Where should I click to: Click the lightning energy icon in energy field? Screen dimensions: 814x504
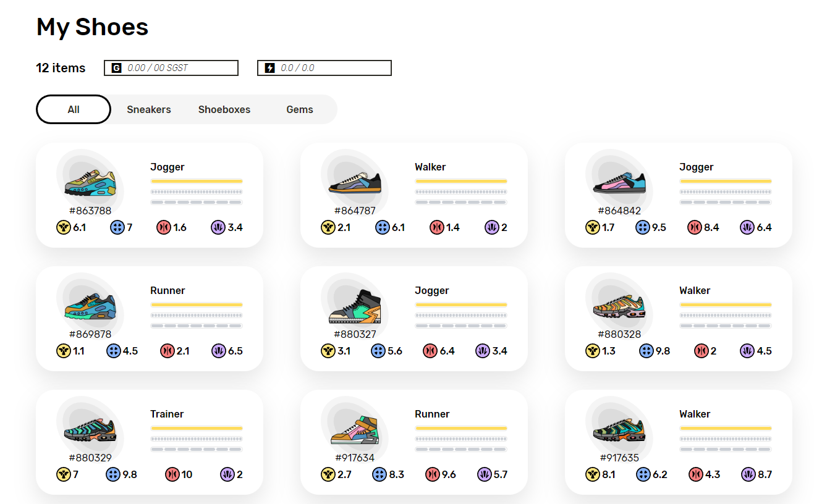(x=269, y=68)
